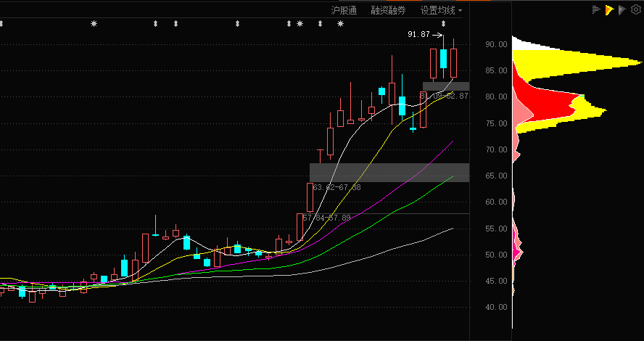Click the 融资融券 tag

(x=388, y=11)
